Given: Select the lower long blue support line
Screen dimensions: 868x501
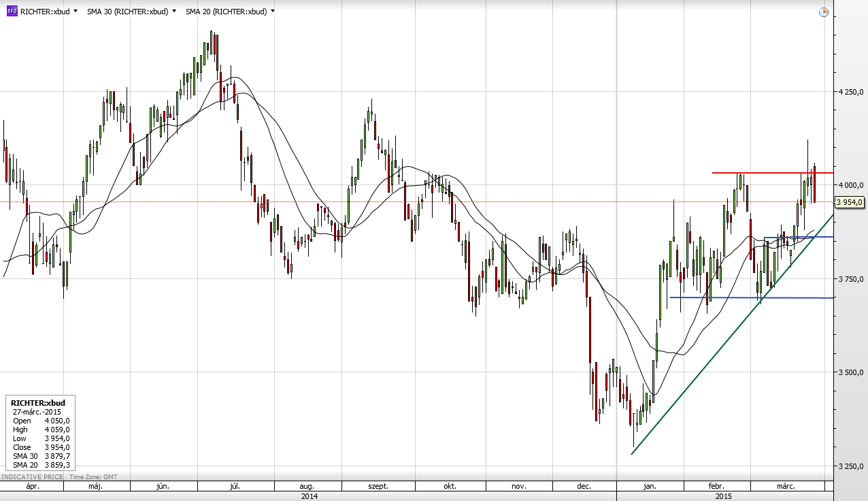Looking at the screenshot, I should [x=752, y=297].
